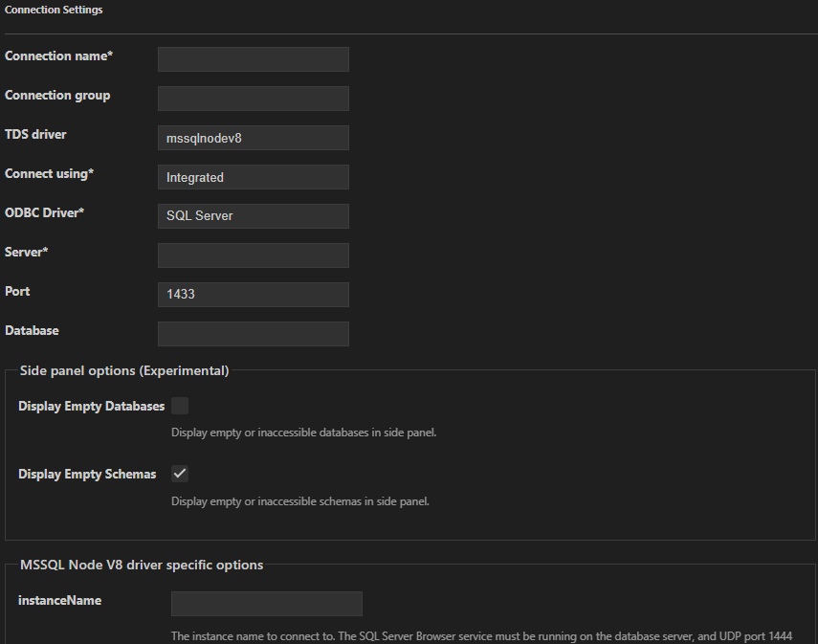
Task: Open the Connect using dropdown set to Integrated
Action: click(x=253, y=177)
